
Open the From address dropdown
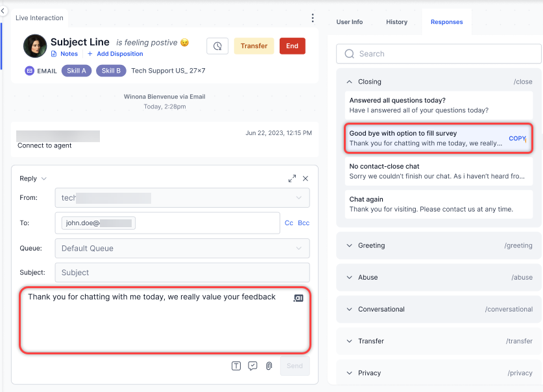point(182,197)
